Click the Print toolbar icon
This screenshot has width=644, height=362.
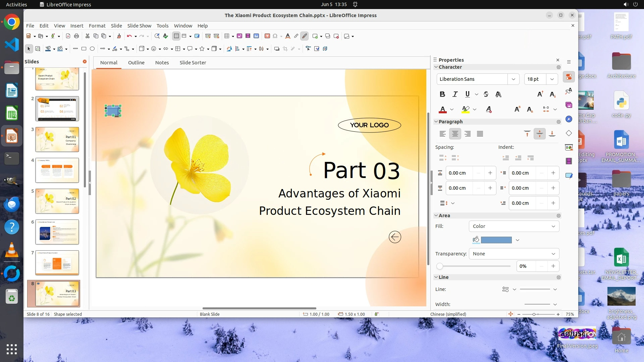[76, 36]
